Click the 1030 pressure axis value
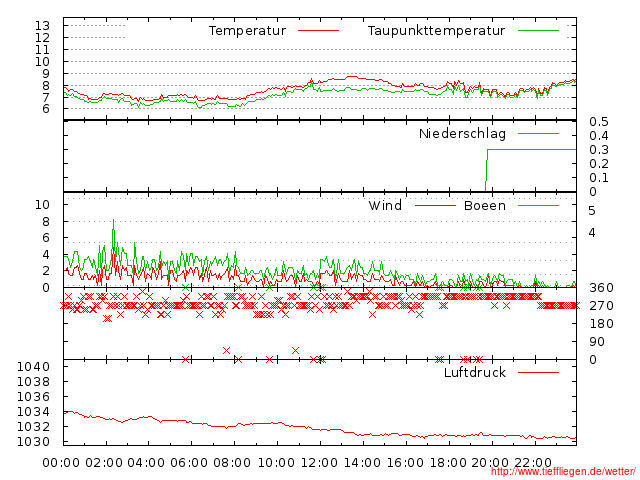 [x=33, y=442]
